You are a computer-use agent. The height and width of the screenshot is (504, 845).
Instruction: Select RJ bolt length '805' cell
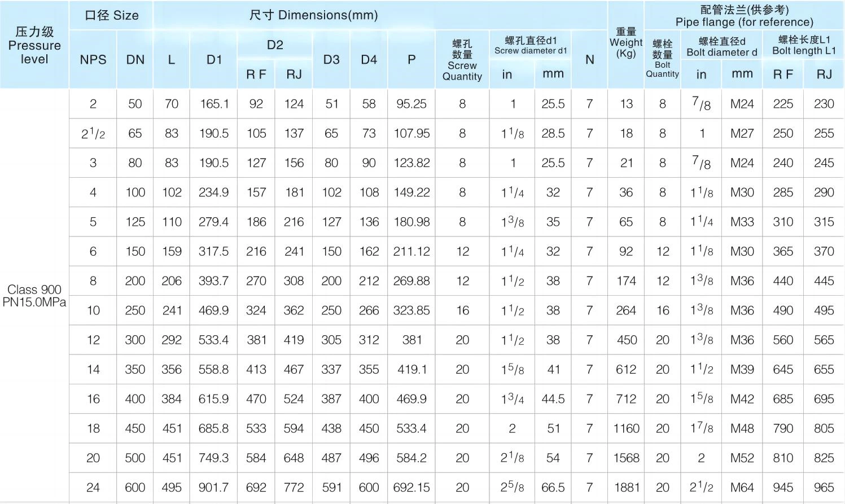pyautogui.click(x=824, y=428)
